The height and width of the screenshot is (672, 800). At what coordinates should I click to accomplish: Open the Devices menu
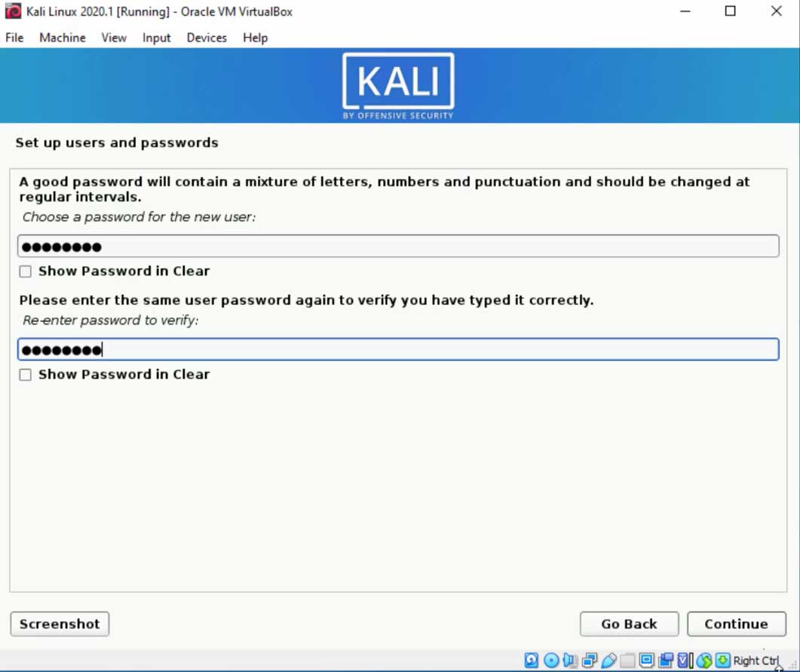tap(207, 38)
